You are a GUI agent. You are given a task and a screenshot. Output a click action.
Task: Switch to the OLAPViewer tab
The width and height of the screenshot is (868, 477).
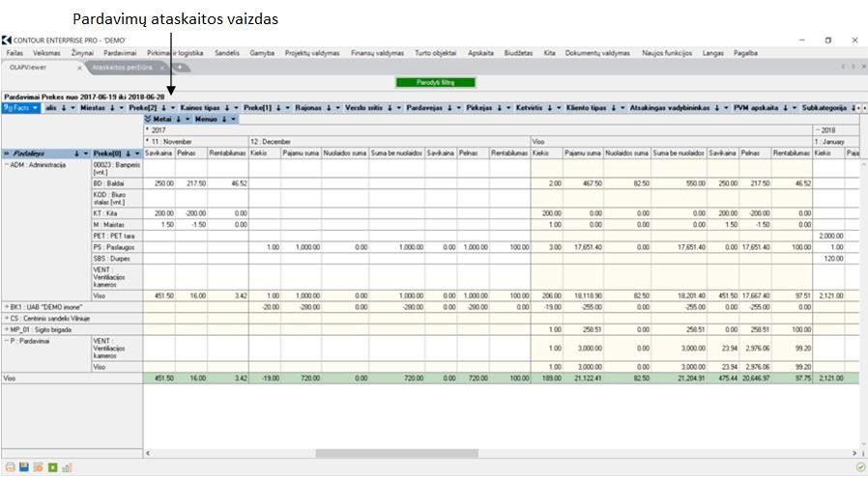pyautogui.click(x=28, y=68)
